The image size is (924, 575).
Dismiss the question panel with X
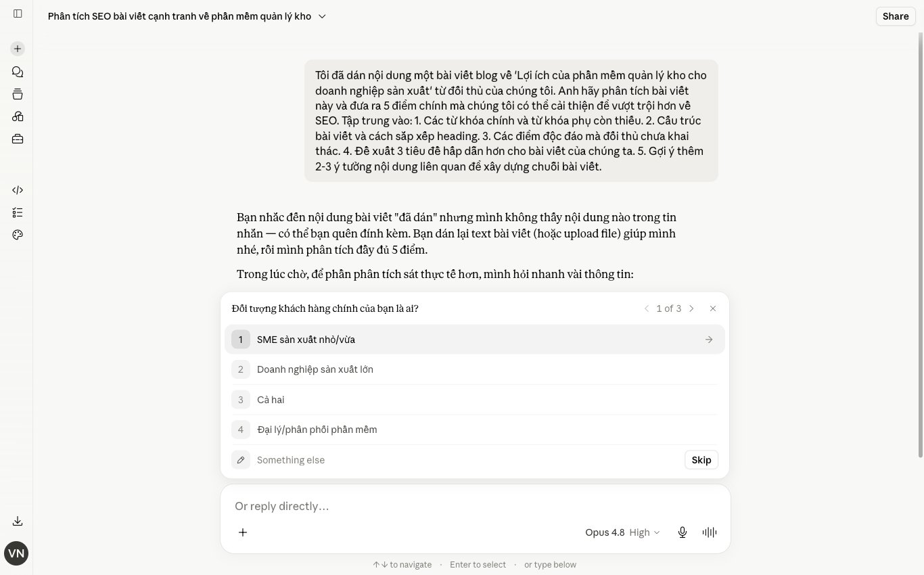[x=713, y=308]
